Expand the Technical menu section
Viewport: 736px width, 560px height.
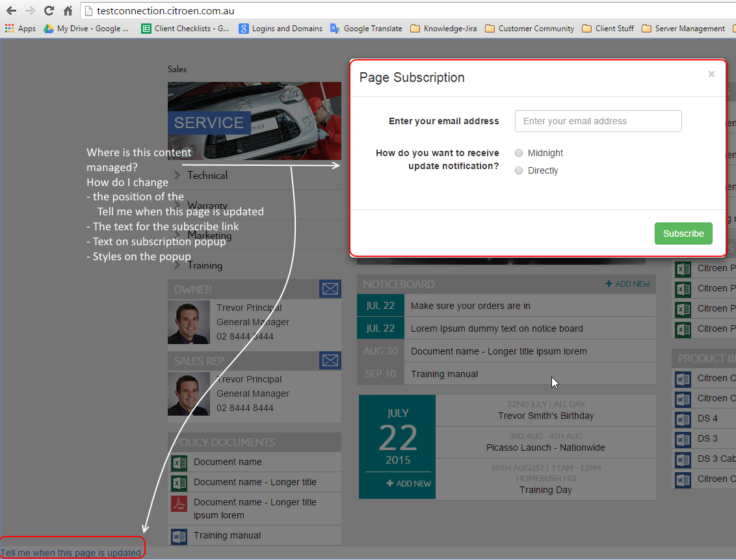[x=207, y=175]
